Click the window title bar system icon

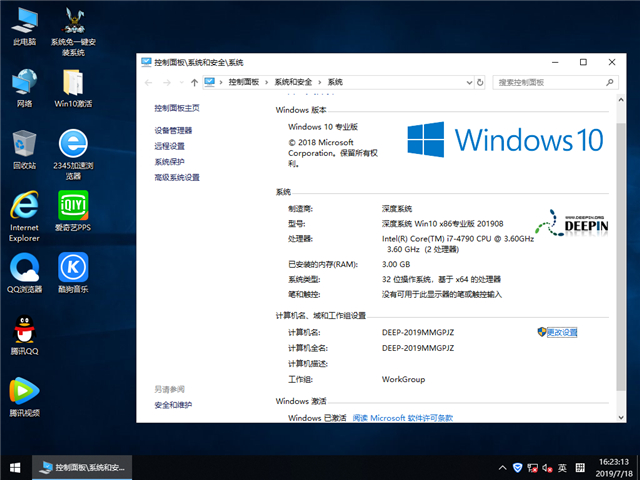(x=146, y=62)
